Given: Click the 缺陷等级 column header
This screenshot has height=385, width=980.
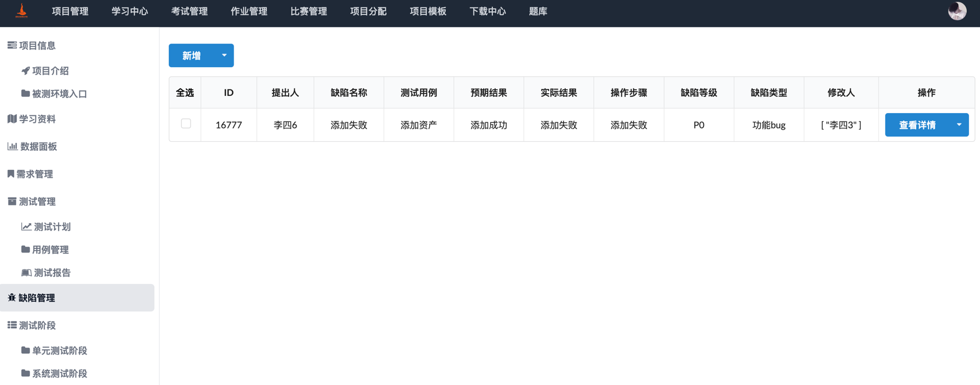Looking at the screenshot, I should coord(699,92).
